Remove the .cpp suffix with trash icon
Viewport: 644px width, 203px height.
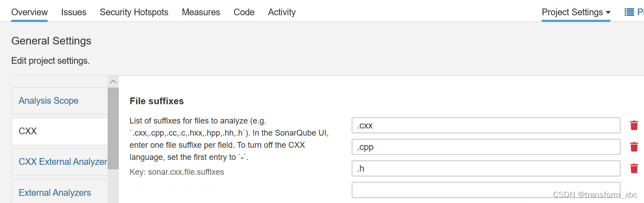click(634, 147)
